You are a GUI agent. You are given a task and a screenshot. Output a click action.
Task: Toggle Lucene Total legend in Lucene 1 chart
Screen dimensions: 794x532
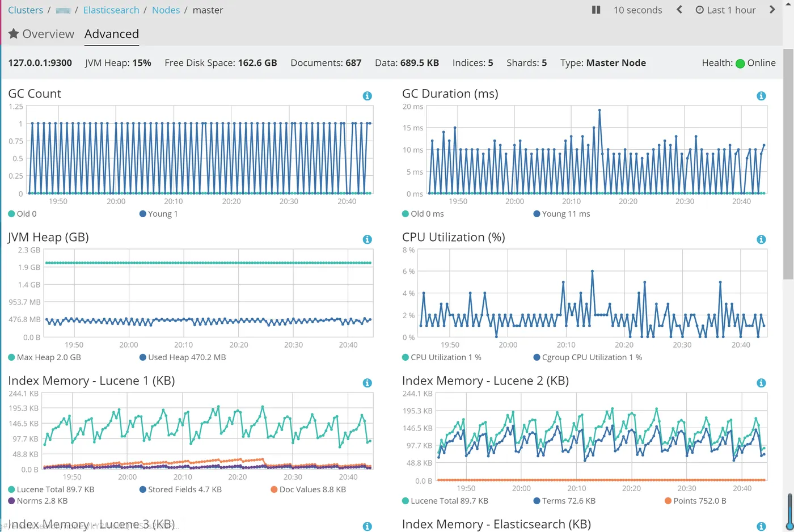pyautogui.click(x=51, y=489)
